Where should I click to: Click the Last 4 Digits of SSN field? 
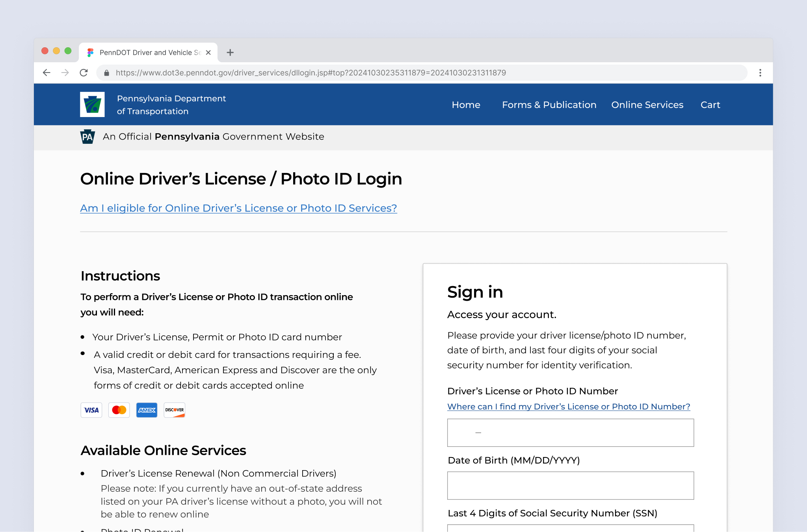coord(571,528)
